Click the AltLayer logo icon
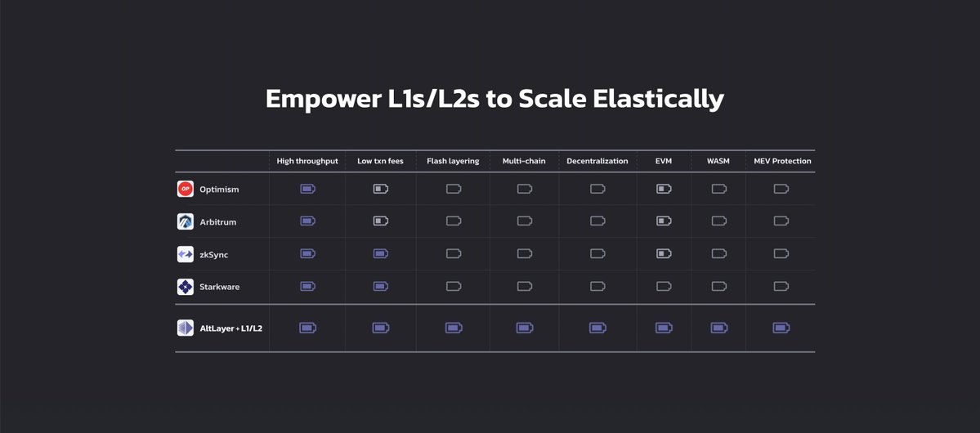Screen dimensions: 980x433 (x=185, y=328)
